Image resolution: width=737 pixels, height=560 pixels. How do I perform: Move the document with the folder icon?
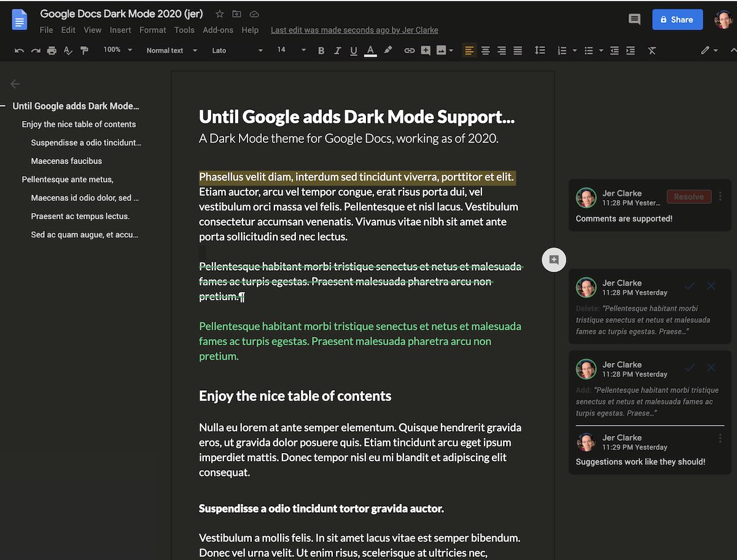click(237, 14)
